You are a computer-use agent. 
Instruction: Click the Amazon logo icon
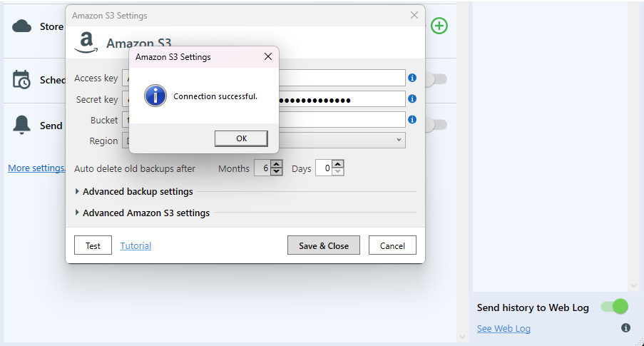(x=86, y=43)
